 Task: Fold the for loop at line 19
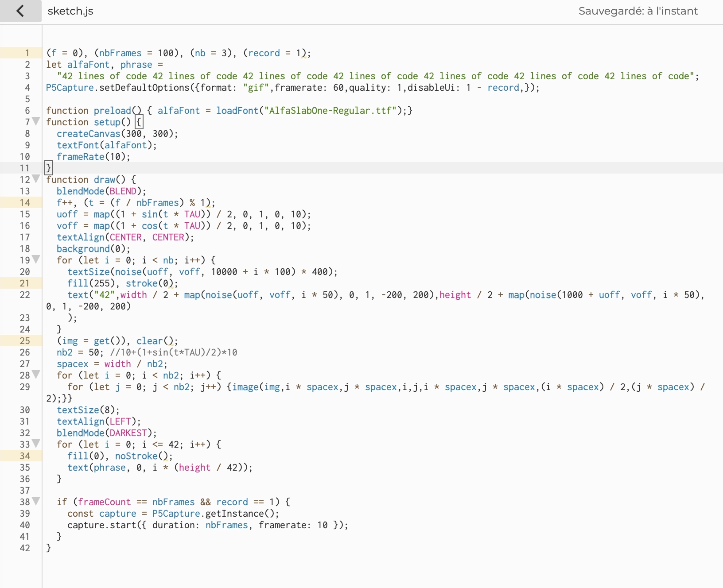coord(36,259)
